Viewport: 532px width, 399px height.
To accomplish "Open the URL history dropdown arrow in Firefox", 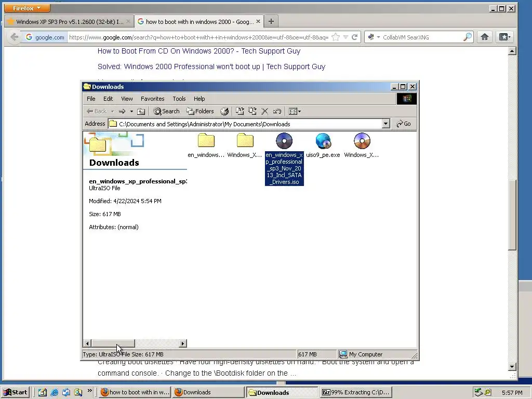I will point(345,37).
